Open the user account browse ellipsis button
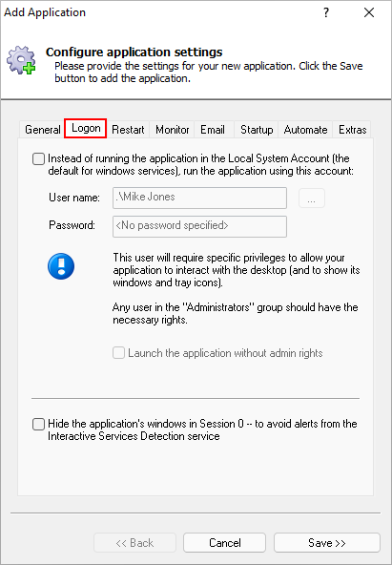 point(312,198)
